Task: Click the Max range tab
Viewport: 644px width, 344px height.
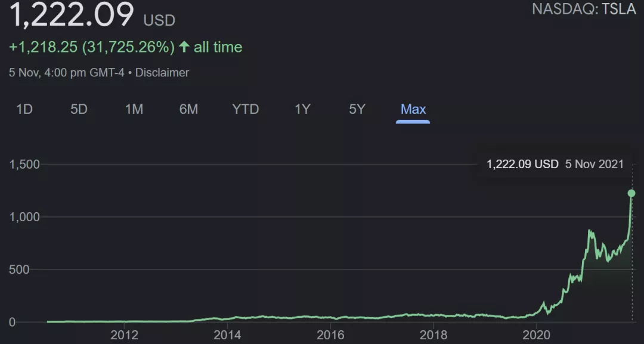Action: [x=413, y=109]
